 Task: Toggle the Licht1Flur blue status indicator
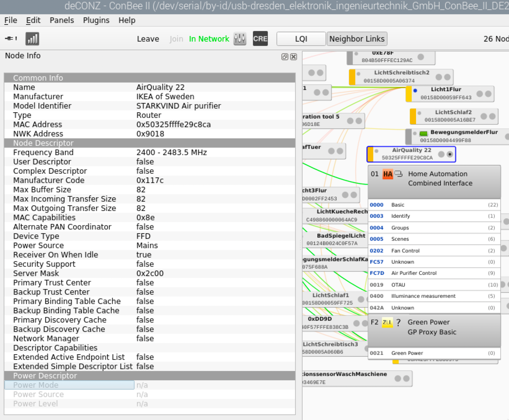(x=415, y=91)
